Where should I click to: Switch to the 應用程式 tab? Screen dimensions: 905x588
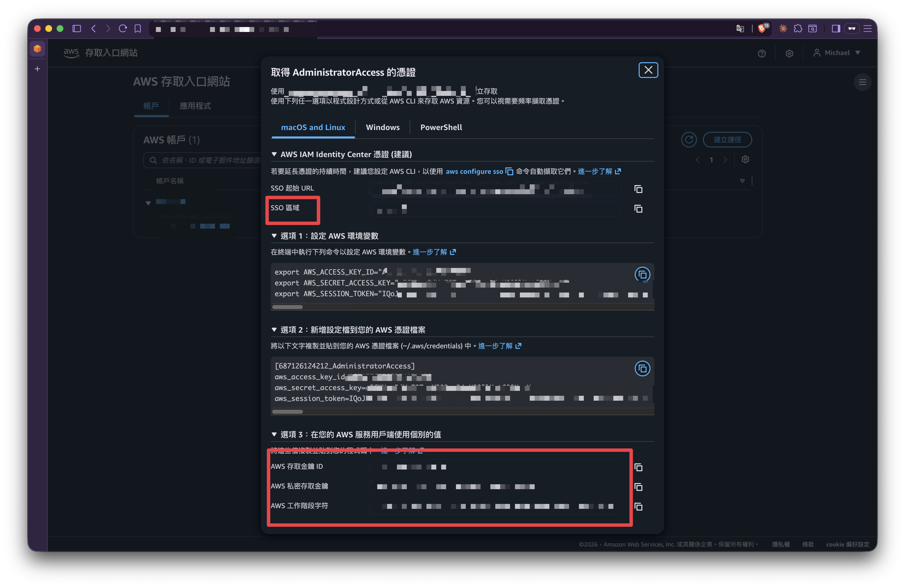coord(195,106)
